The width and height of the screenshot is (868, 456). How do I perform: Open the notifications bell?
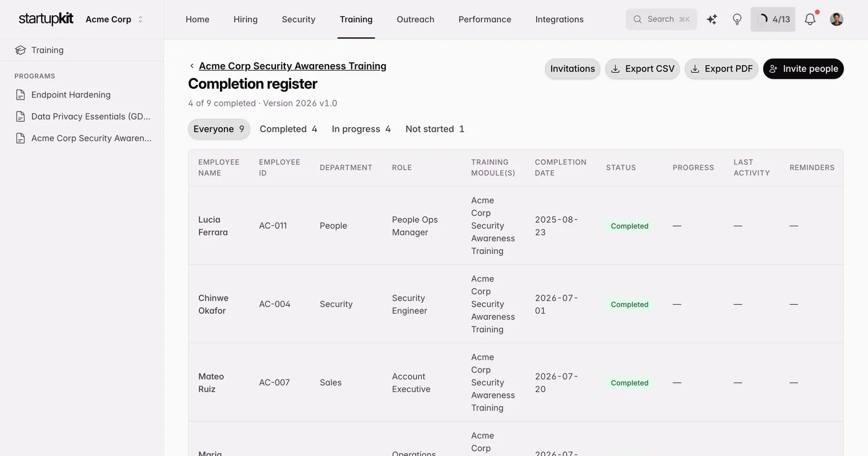click(x=810, y=19)
